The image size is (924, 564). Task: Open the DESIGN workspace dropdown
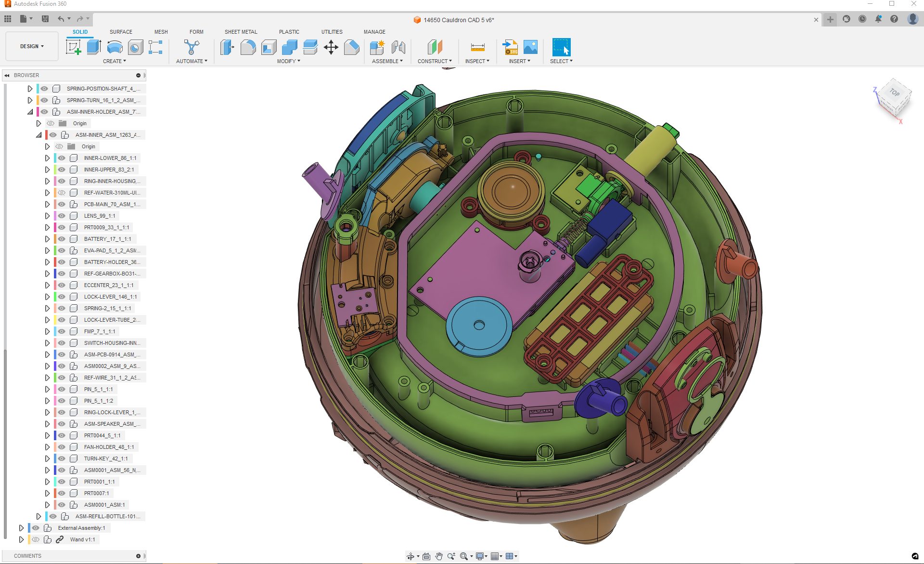pos(32,46)
